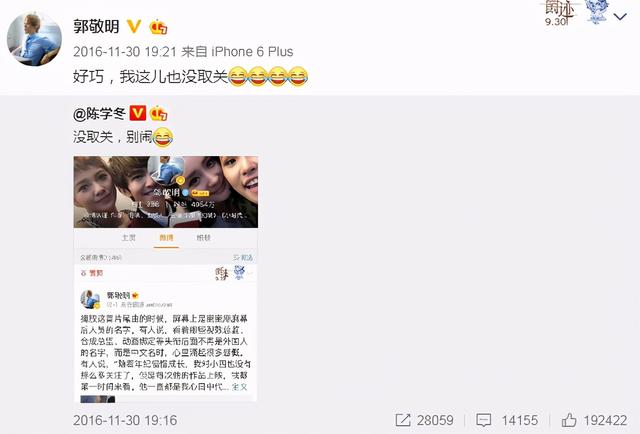Click the 爵迹 9.30 promotional badge at top right

(x=560, y=13)
